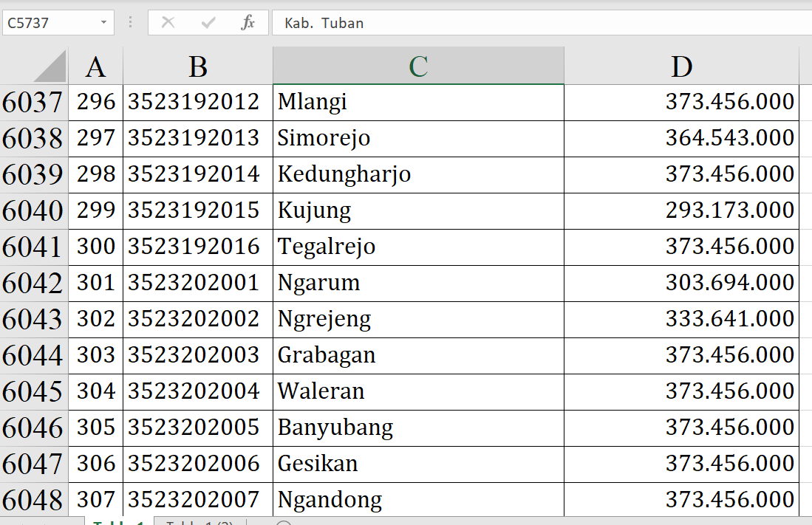Select row 6042 header
The image size is (812, 525).
click(x=33, y=284)
